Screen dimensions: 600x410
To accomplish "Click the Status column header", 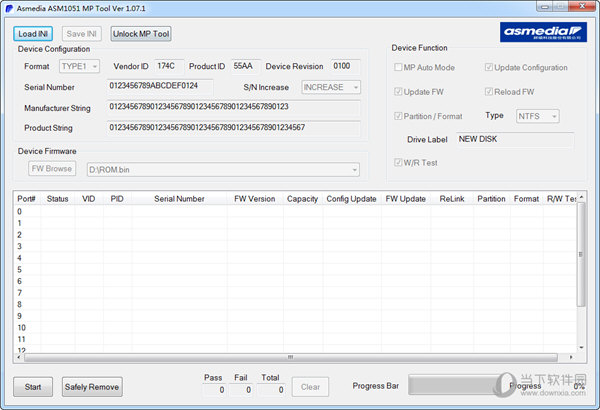I will tap(57, 199).
